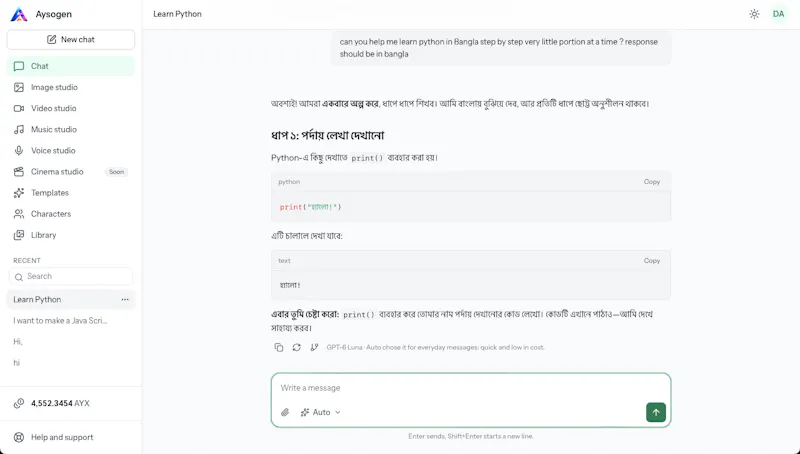800x454 pixels.
Task: Open Voice studio
Action: click(x=71, y=151)
